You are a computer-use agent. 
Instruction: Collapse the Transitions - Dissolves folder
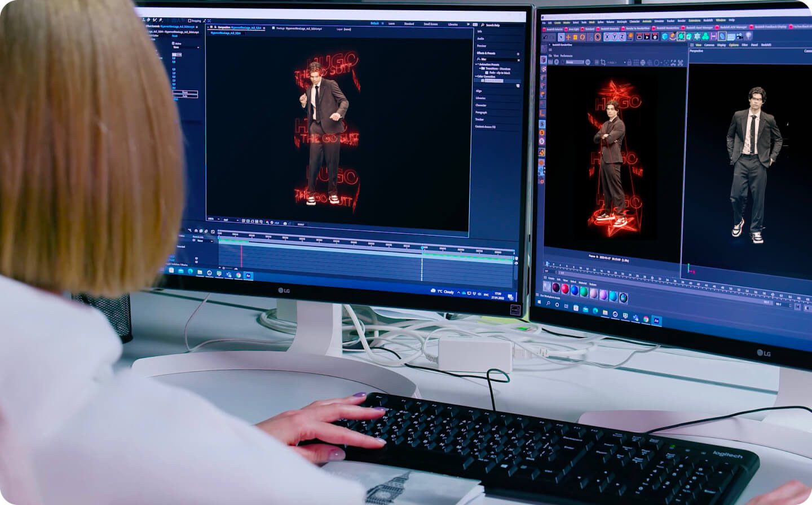pos(480,69)
